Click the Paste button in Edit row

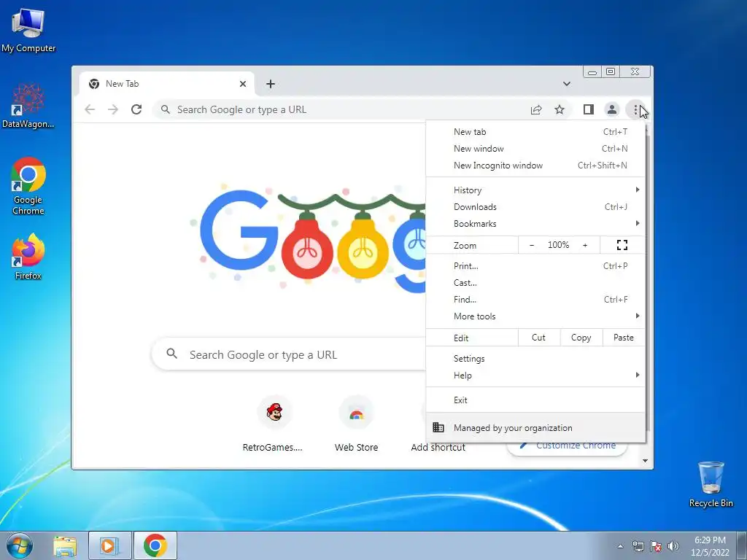click(624, 338)
